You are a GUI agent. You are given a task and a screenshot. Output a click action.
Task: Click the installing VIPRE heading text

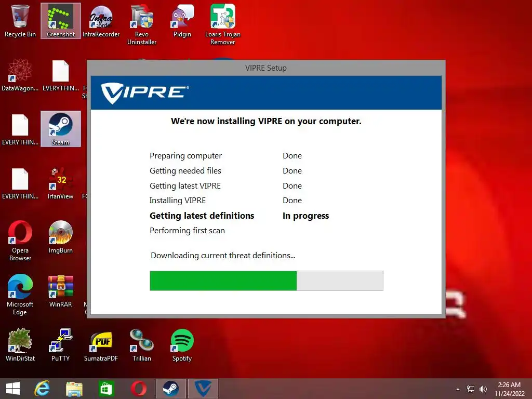266,121
